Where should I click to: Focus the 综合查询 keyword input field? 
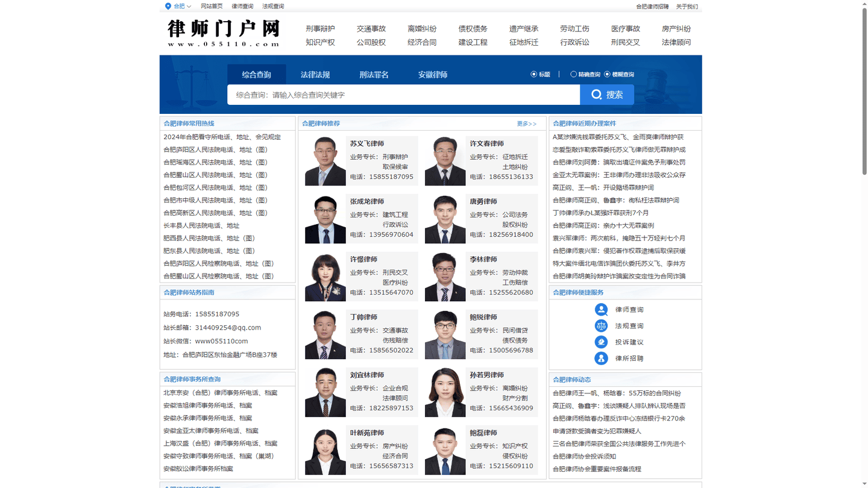click(403, 95)
